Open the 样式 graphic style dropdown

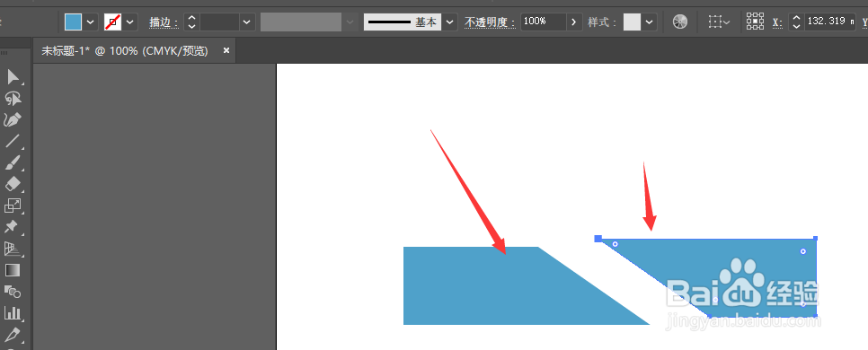pyautogui.click(x=650, y=22)
